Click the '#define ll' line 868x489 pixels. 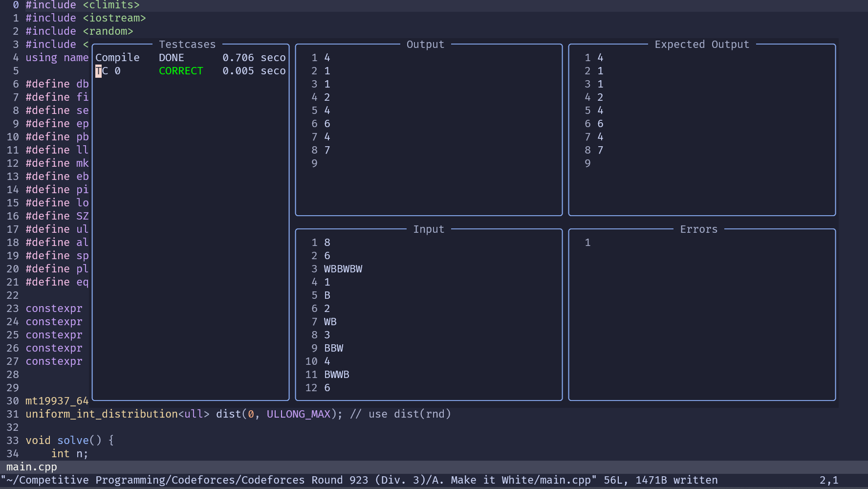click(x=57, y=150)
